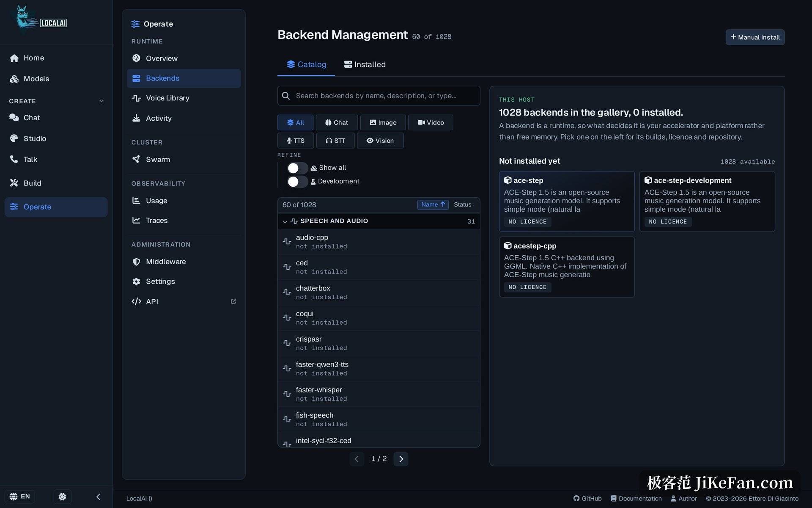Click the GitHub icon in the footer

pyautogui.click(x=576, y=499)
